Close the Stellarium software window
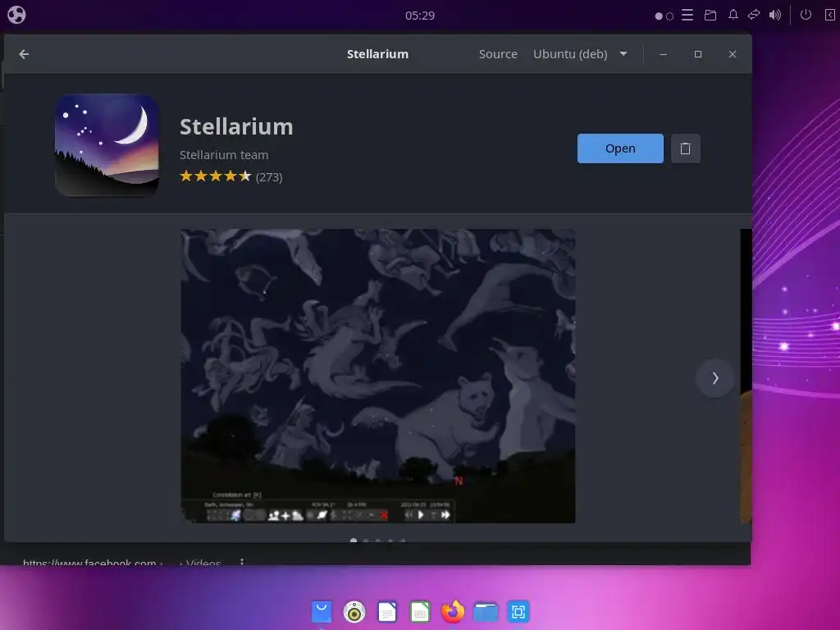 [733, 54]
